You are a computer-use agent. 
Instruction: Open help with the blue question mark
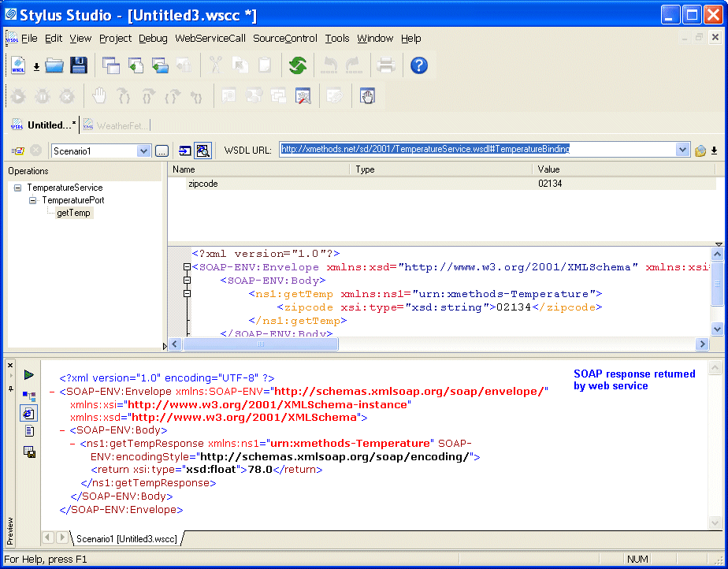(419, 65)
